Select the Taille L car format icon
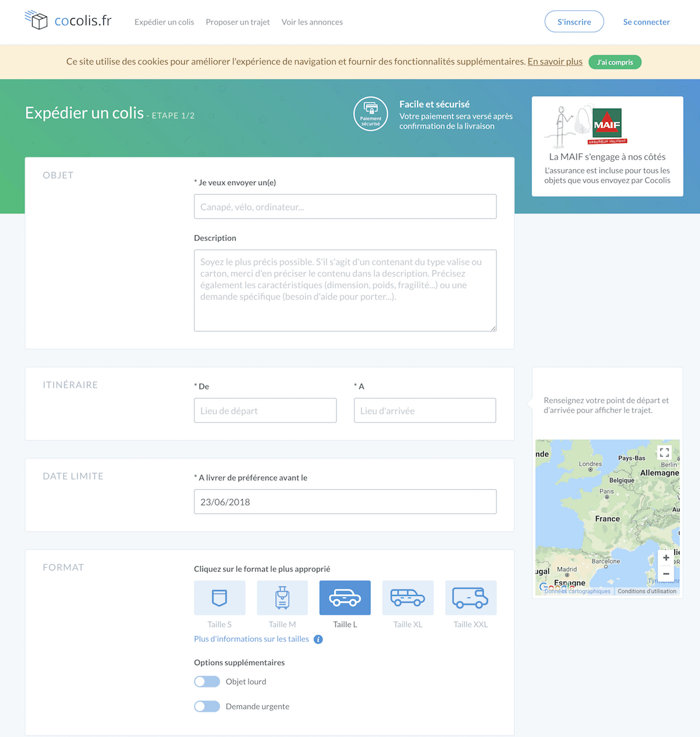Screen dimensions: 700x737 click(x=345, y=598)
